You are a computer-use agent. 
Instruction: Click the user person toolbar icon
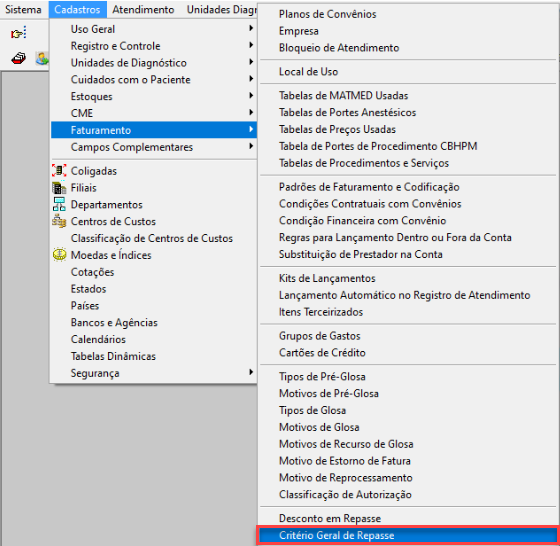[x=42, y=59]
